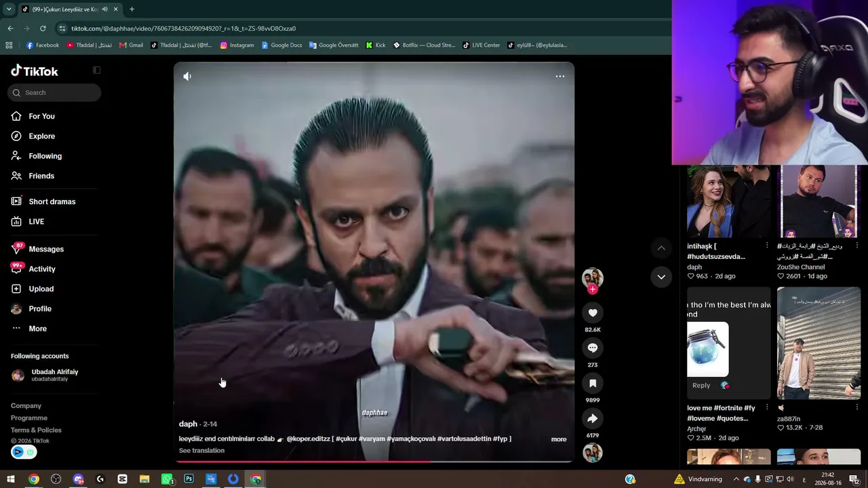Go to the previous video

661,248
